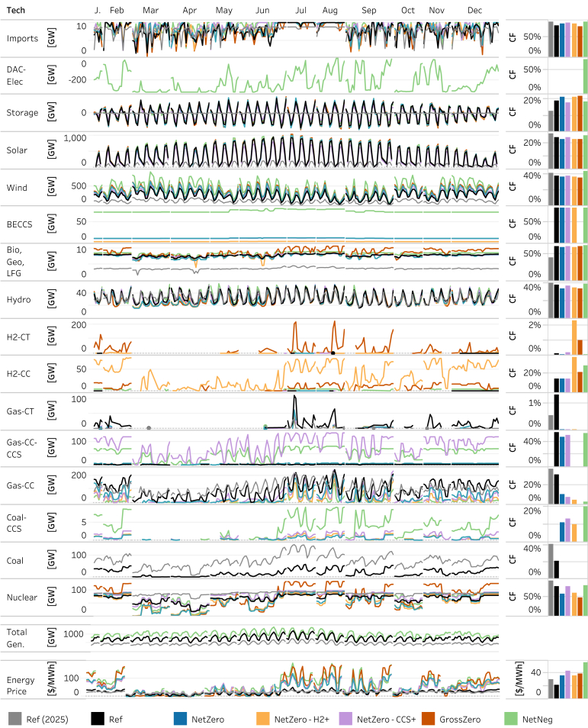This screenshot has width=588, height=728.
Task: Click the Bio, Geo, LFG row label
Action: [x=14, y=262]
